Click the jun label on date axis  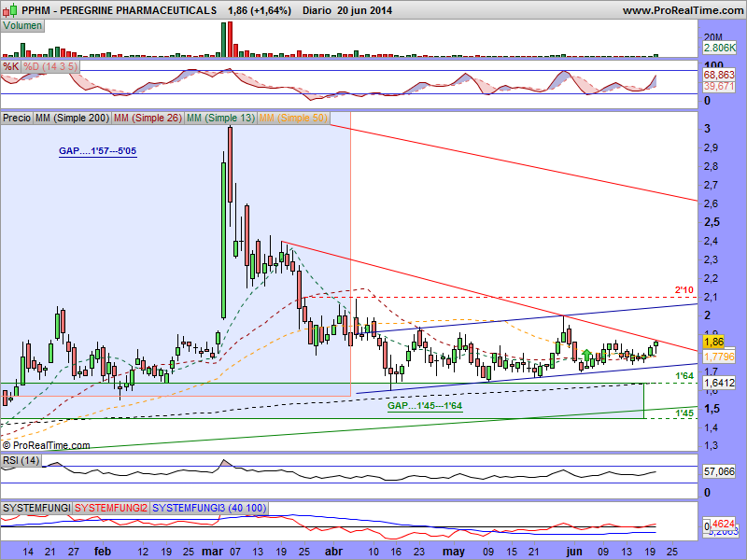click(x=574, y=552)
